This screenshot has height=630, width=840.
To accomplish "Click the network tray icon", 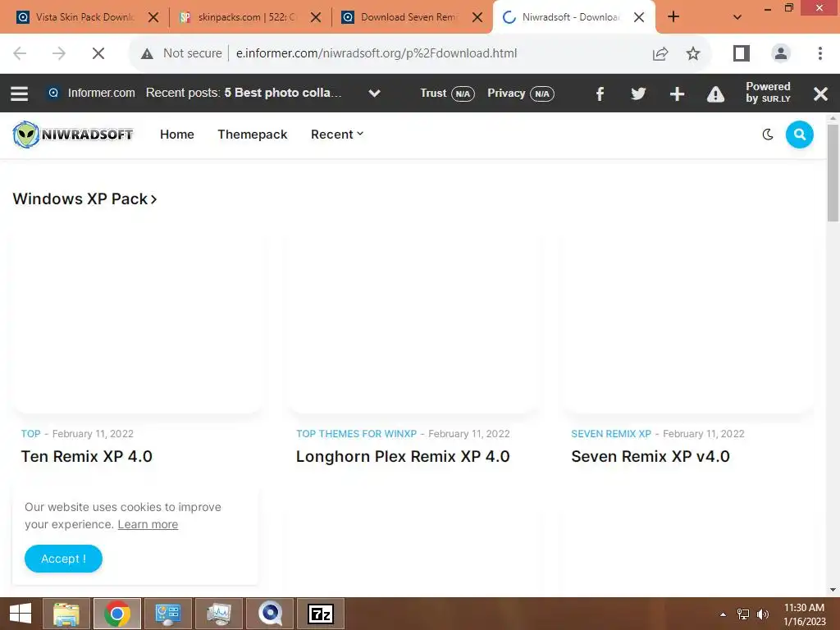I will (743, 614).
